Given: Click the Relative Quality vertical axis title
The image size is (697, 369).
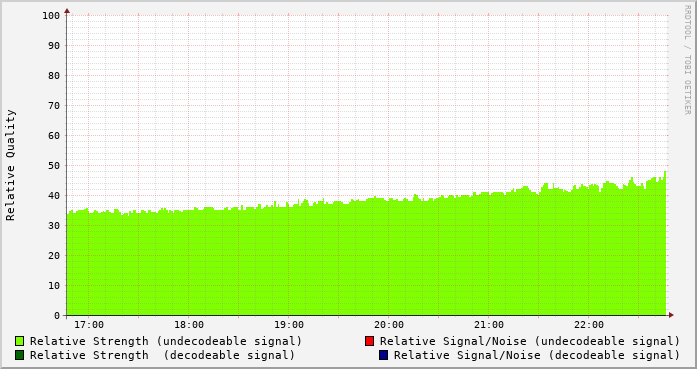Looking at the screenshot, I should tap(10, 165).
